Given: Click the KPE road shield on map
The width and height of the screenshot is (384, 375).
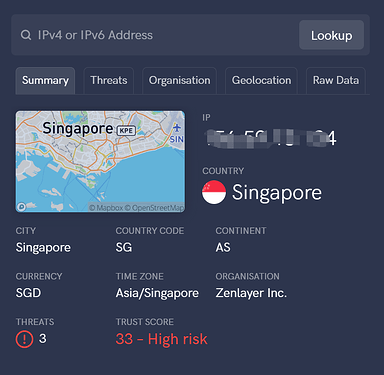Looking at the screenshot, I should (x=126, y=130).
